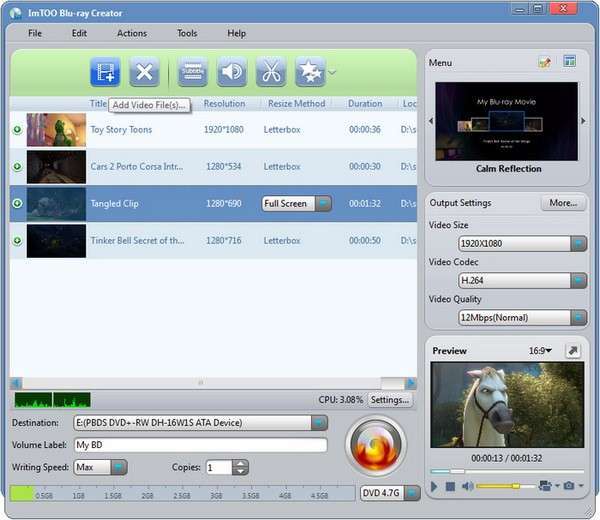
Task: Click the Add Video File(s) toolbar icon
Action: [x=105, y=72]
